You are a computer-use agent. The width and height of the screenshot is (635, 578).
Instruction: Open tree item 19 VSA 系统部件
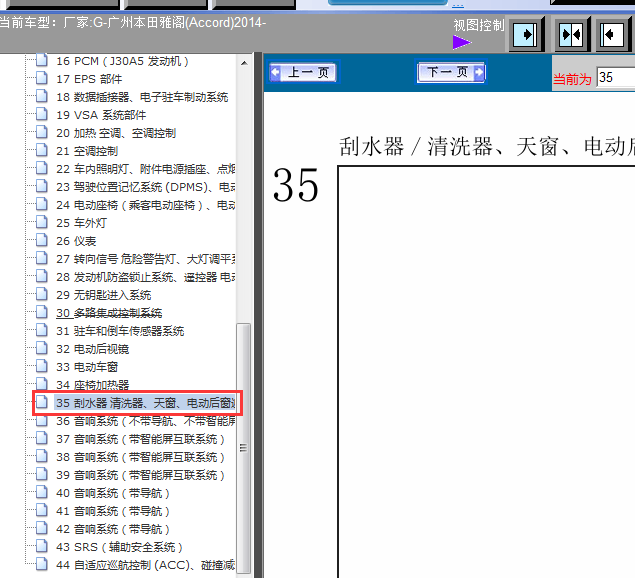pyautogui.click(x=101, y=115)
